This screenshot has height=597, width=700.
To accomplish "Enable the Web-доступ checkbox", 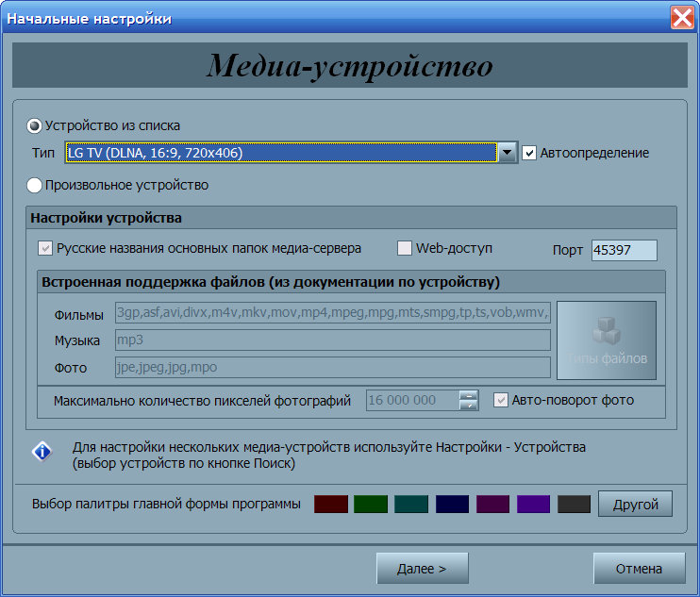I will click(405, 249).
